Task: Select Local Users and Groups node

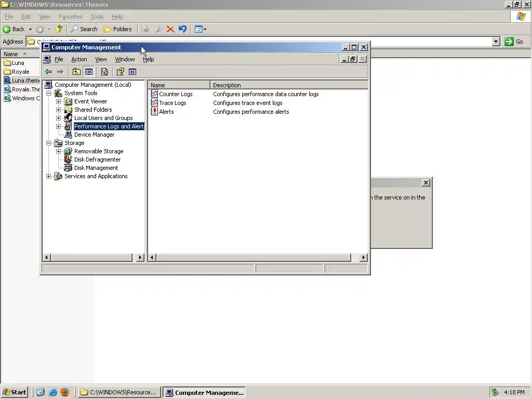Action: [103, 118]
